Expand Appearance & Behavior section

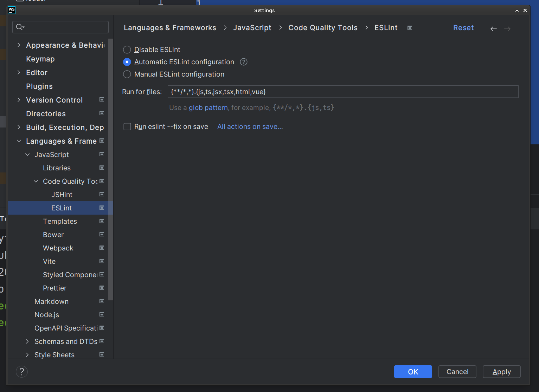pyautogui.click(x=19, y=45)
